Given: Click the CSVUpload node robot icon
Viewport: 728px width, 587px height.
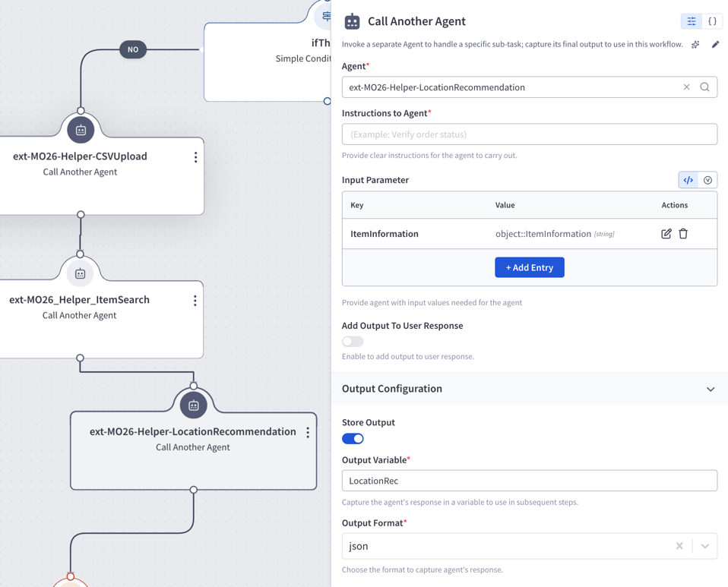Looking at the screenshot, I should pyautogui.click(x=81, y=131).
